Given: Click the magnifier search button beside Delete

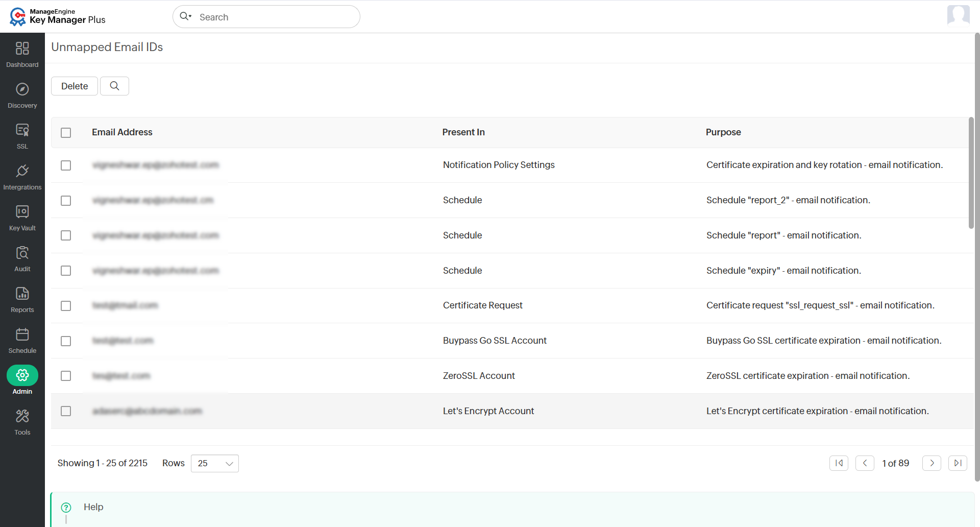Looking at the screenshot, I should pos(114,86).
